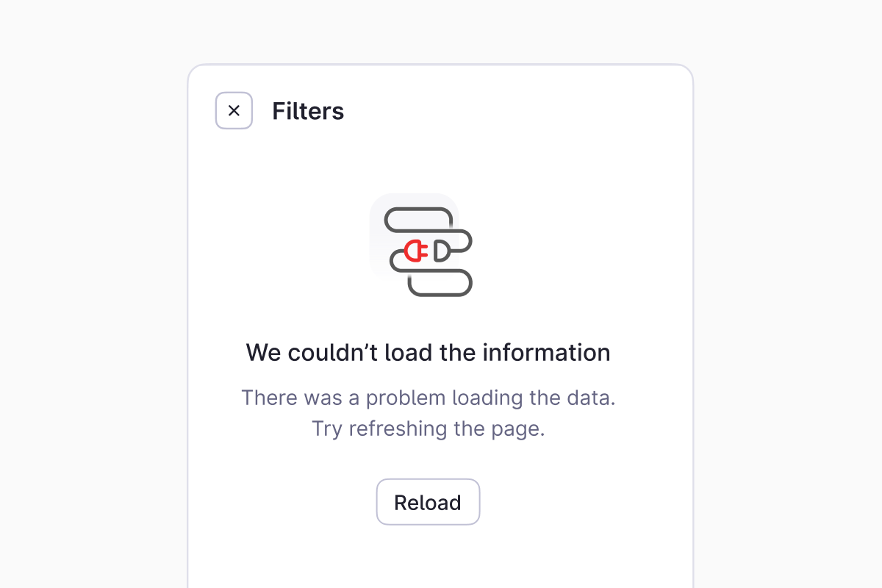Image resolution: width=882 pixels, height=588 pixels.
Task: Click the Filters heading text
Action: tap(308, 111)
